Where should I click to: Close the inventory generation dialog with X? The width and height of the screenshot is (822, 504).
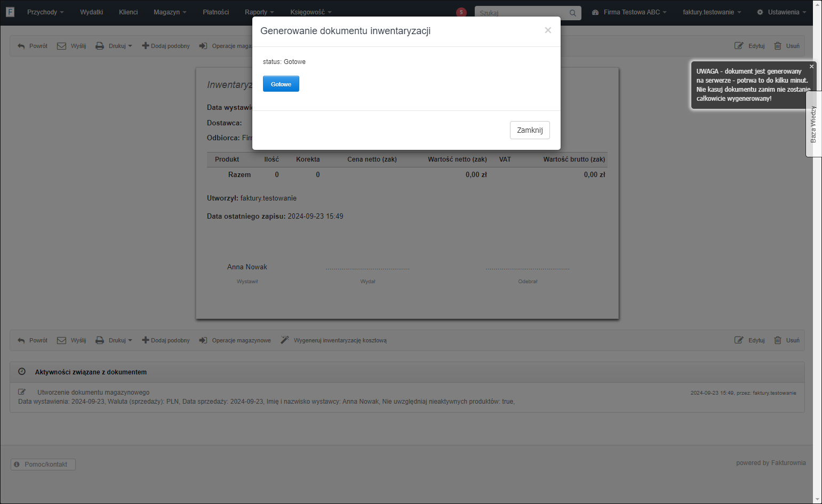[x=548, y=30]
